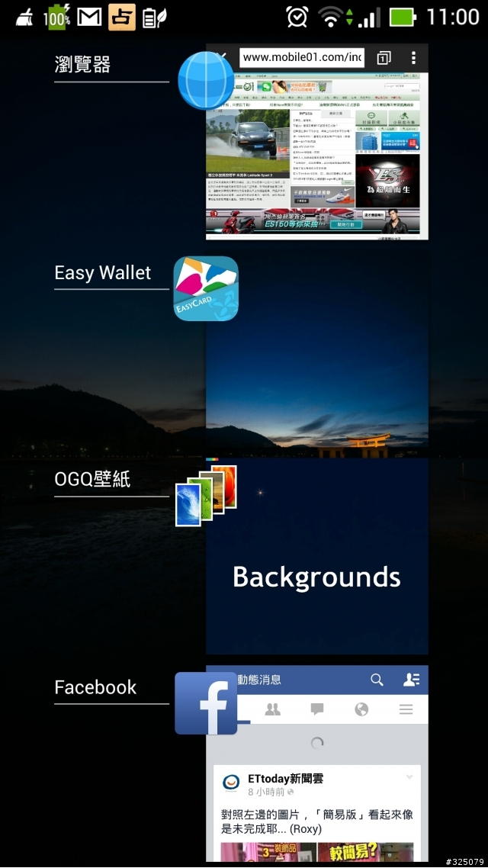
Task: Open the browser globe app icon
Action: click(206, 80)
